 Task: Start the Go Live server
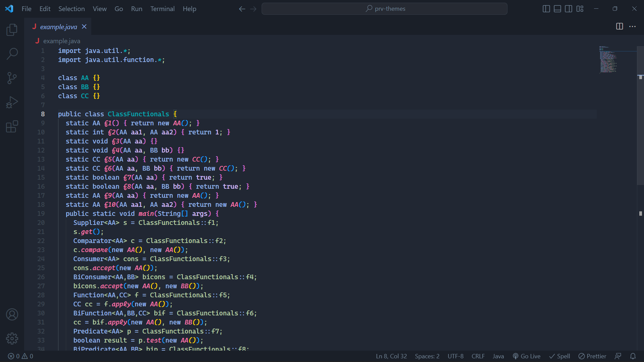[527, 356]
